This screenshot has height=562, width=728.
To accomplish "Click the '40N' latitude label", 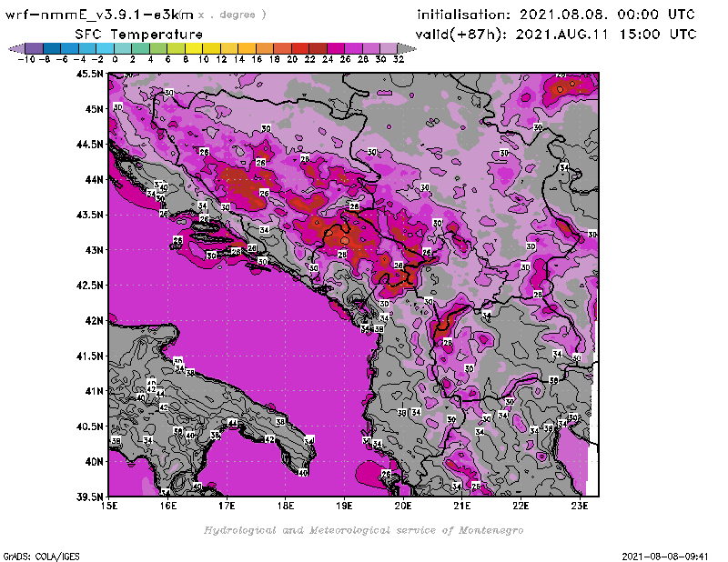I will click(x=95, y=461).
